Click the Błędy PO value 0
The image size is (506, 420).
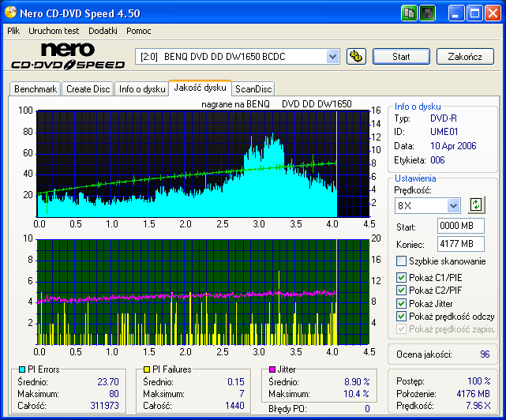367,409
